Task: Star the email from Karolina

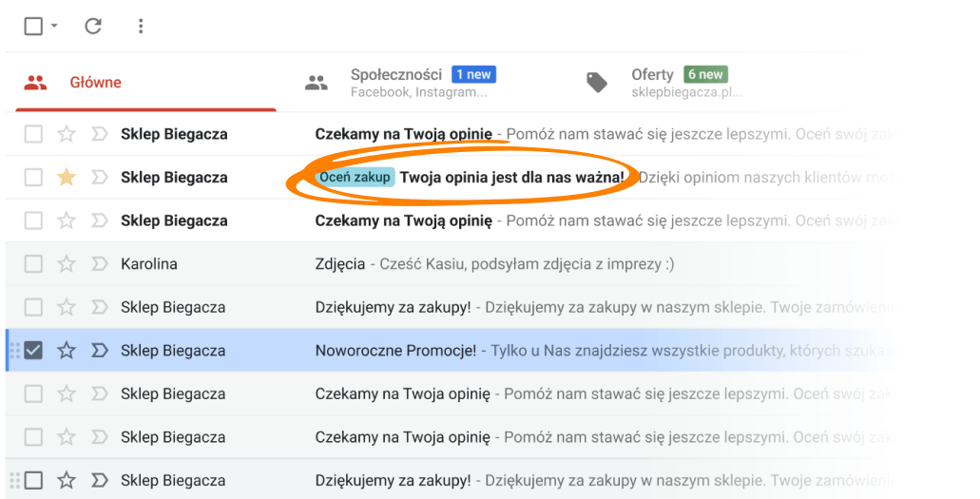Action: point(67,264)
